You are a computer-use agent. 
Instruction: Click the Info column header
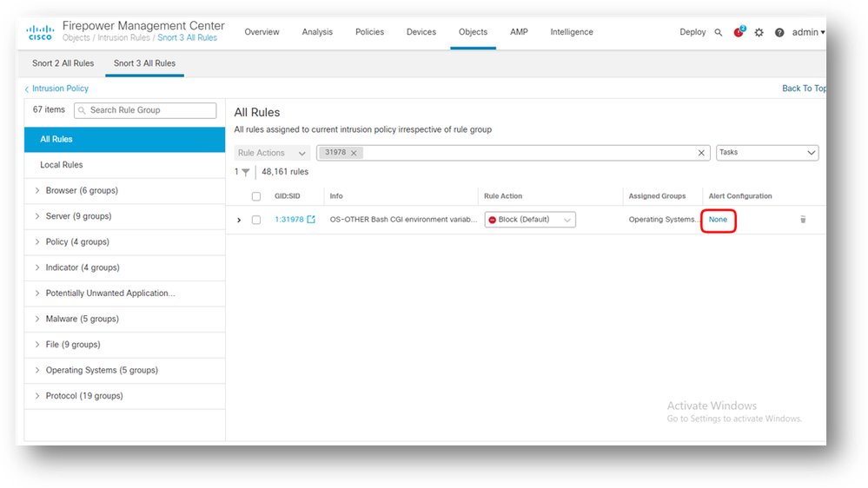pos(336,196)
